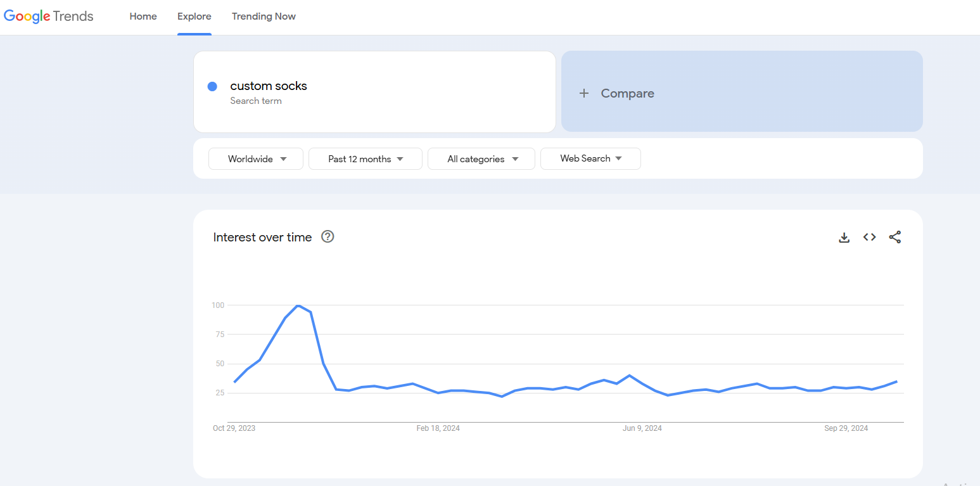
Task: Open the Home tab
Action: click(143, 16)
